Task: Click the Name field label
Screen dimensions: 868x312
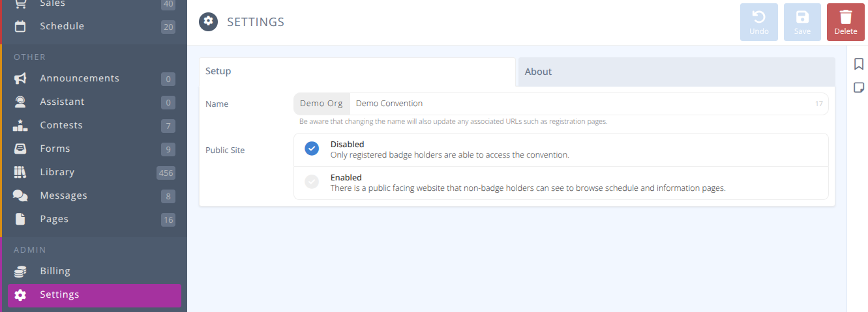Action: point(217,104)
